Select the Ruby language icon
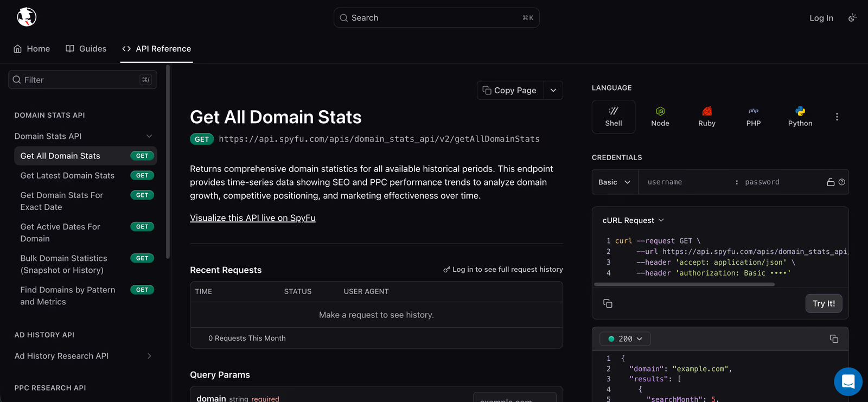 click(x=707, y=117)
